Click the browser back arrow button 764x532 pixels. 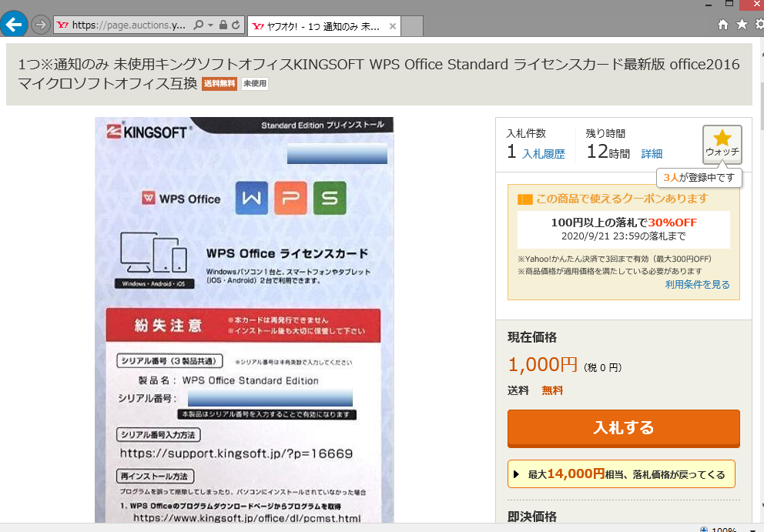tap(13, 25)
